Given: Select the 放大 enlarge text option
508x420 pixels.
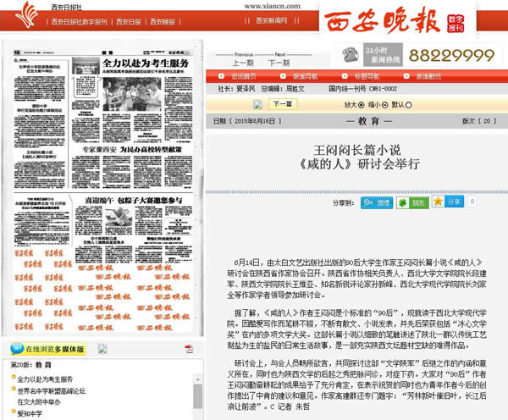Looking at the screenshot, I should tap(355, 105).
